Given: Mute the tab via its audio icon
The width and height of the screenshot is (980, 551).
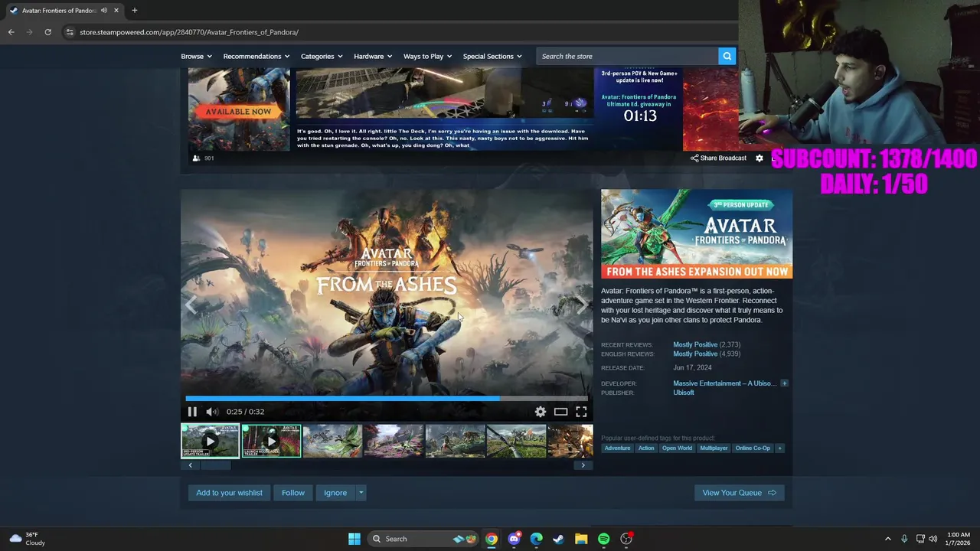Looking at the screenshot, I should point(104,11).
